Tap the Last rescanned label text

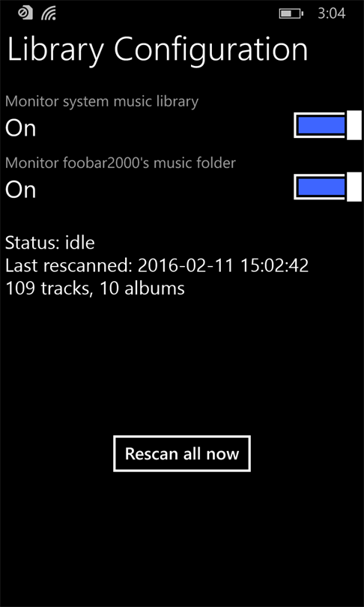pos(69,265)
